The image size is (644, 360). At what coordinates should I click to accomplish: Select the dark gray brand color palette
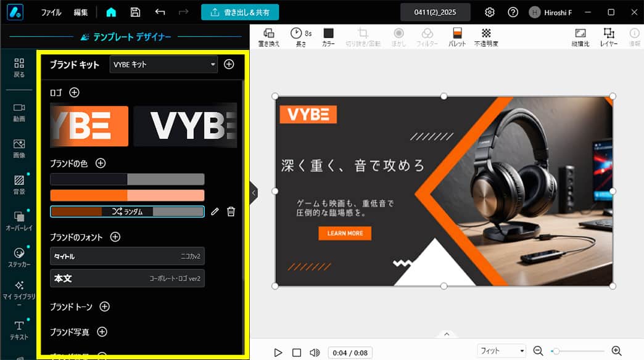pyautogui.click(x=127, y=179)
